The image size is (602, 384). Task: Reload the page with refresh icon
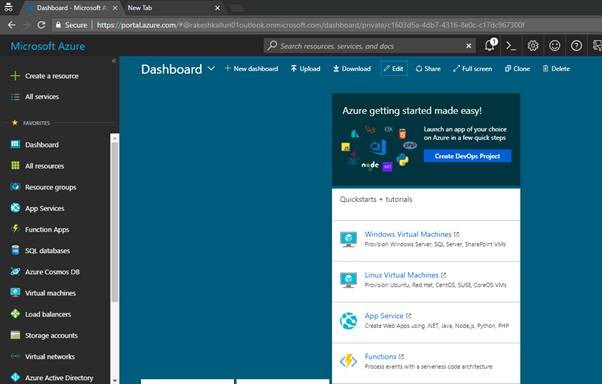[x=41, y=25]
